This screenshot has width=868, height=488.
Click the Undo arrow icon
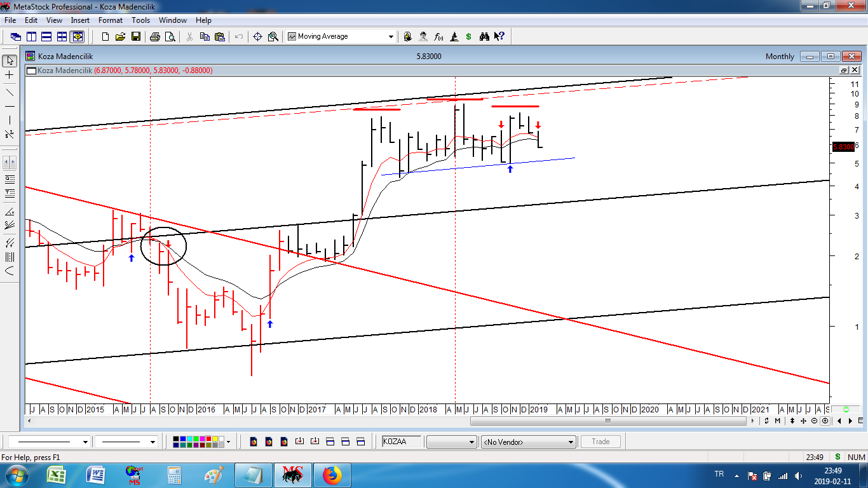(x=239, y=37)
